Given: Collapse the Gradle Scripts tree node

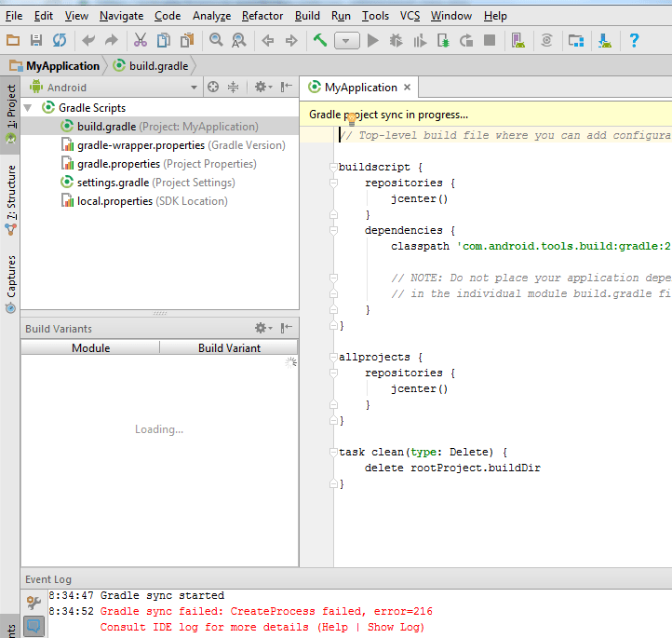Looking at the screenshot, I should coord(28,108).
